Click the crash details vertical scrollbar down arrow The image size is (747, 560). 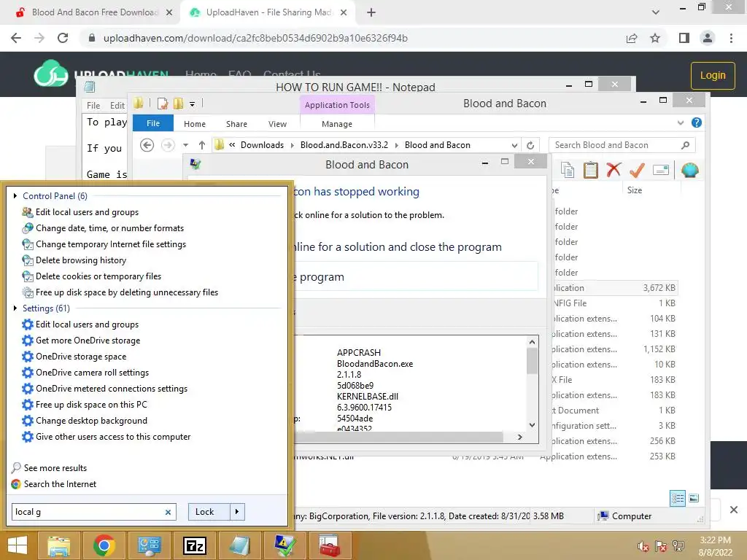click(x=532, y=425)
